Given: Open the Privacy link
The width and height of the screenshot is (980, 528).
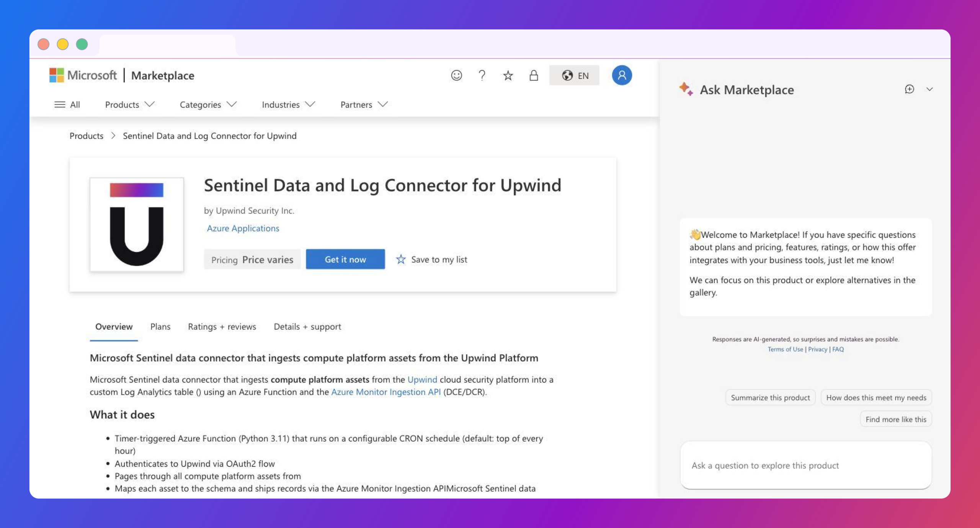Looking at the screenshot, I should click(x=818, y=349).
